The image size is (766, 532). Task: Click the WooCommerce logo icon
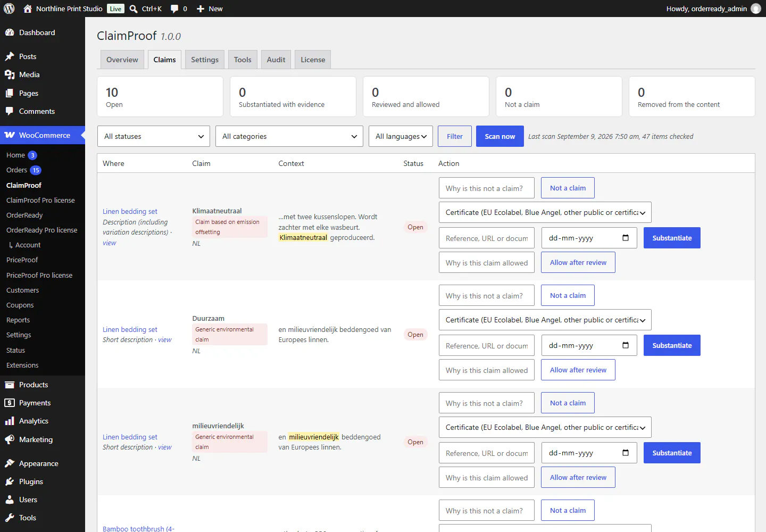pyautogui.click(x=10, y=135)
